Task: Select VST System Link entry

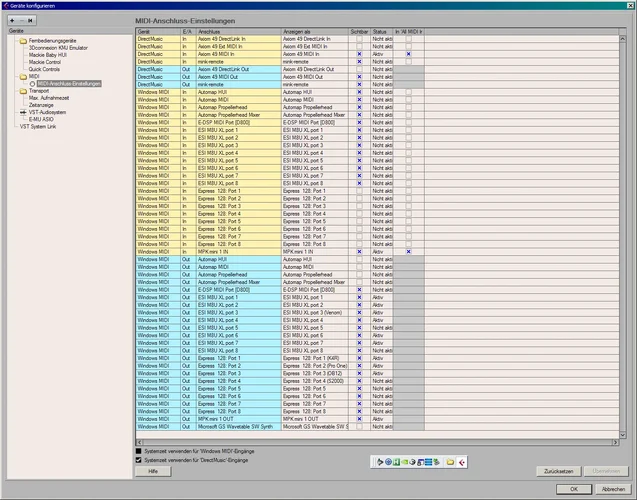Action: tap(38, 127)
